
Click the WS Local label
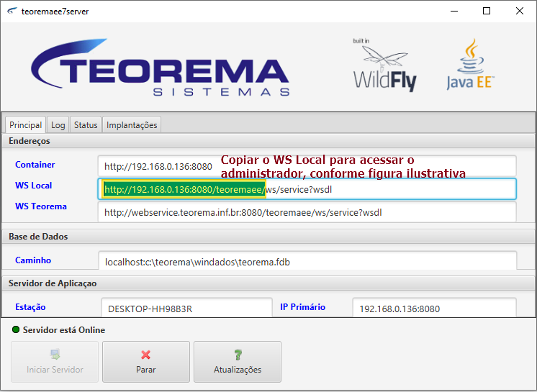click(x=34, y=186)
